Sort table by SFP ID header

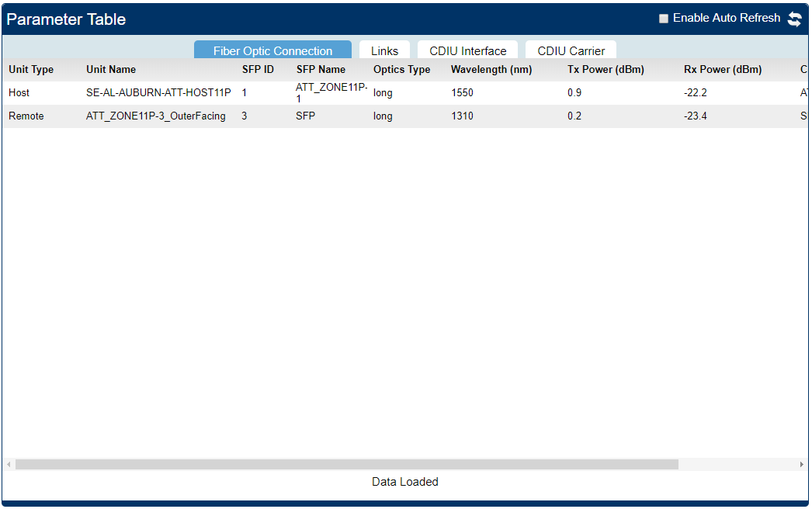(x=258, y=70)
